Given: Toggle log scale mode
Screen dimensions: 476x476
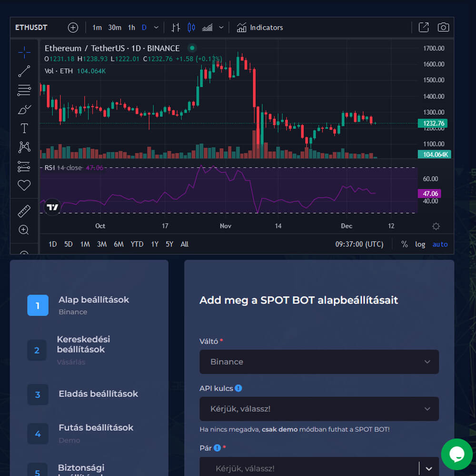Looking at the screenshot, I should (x=420, y=244).
